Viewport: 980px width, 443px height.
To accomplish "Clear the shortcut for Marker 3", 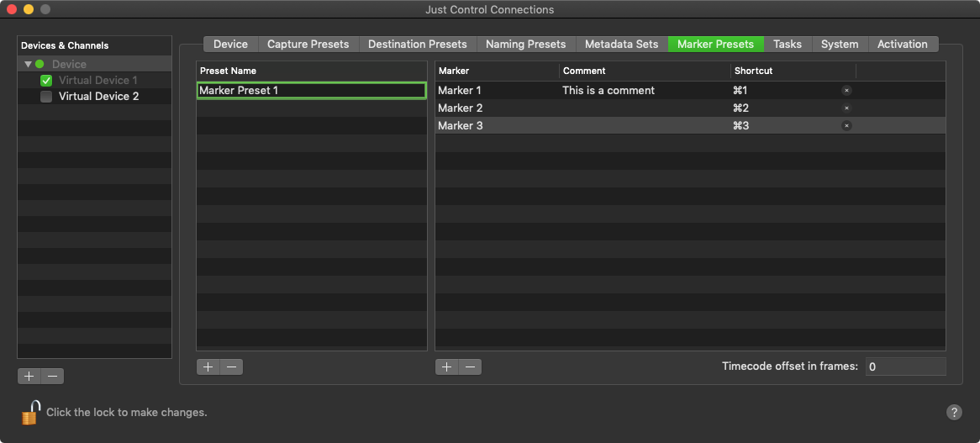I will (x=846, y=125).
